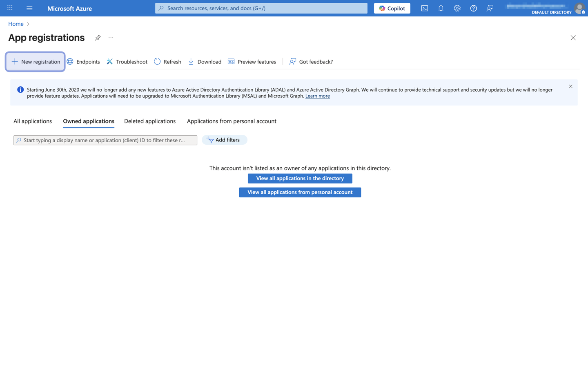Open the account profile avatar menu
The width and height of the screenshot is (588, 368).
pyautogui.click(x=579, y=8)
